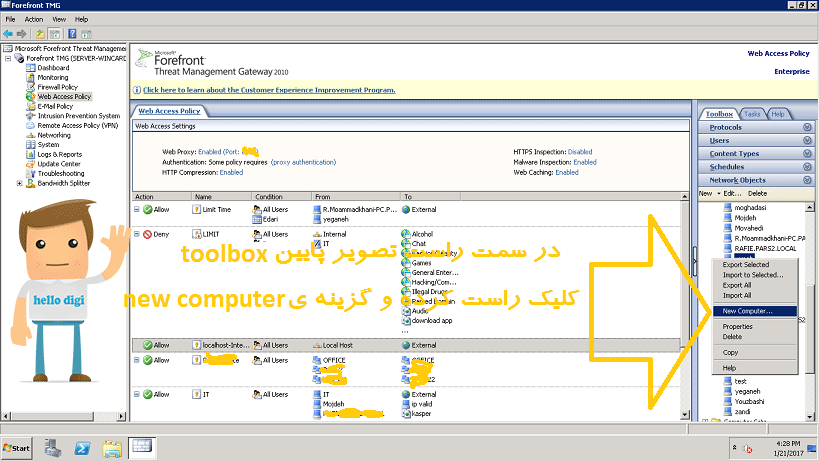819x461 pixels.
Task: Expand the Users toolbox section
Action: click(x=807, y=140)
